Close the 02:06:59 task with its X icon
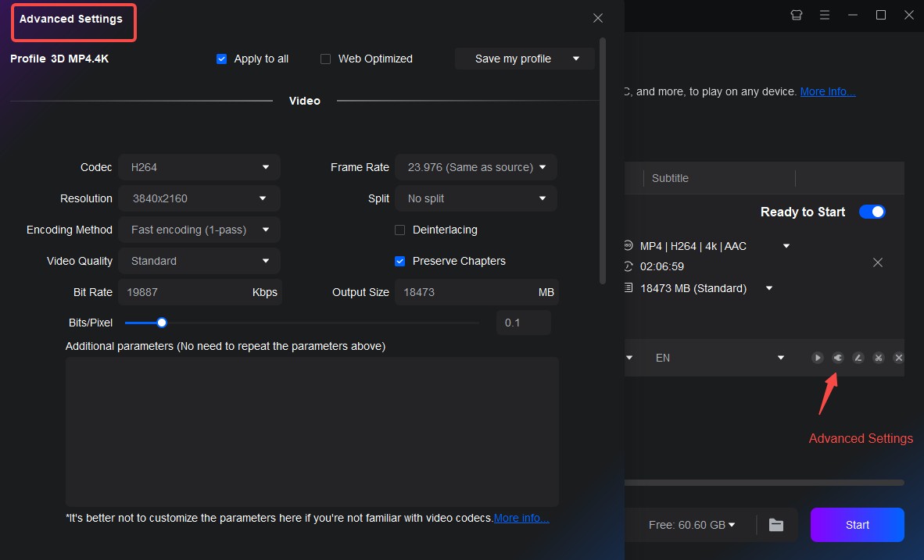The width and height of the screenshot is (924, 560). click(877, 262)
